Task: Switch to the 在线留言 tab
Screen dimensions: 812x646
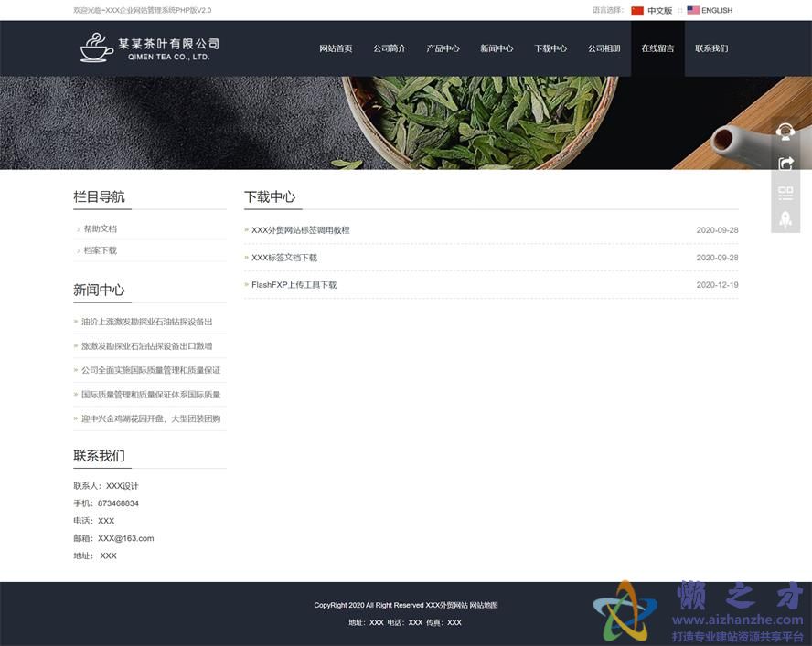Action: click(657, 48)
